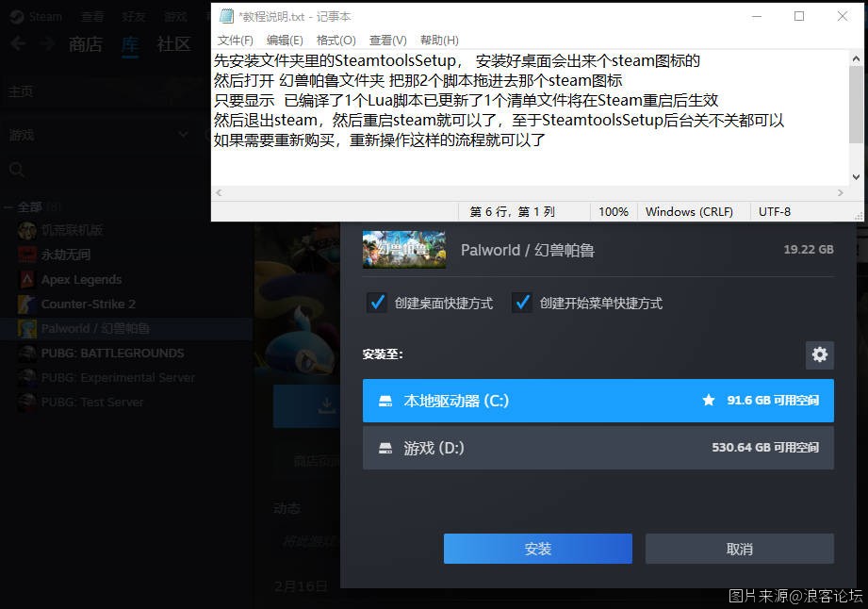The height and width of the screenshot is (609, 868).
Task: Click the 19.22 GB size text
Action: 809,249
